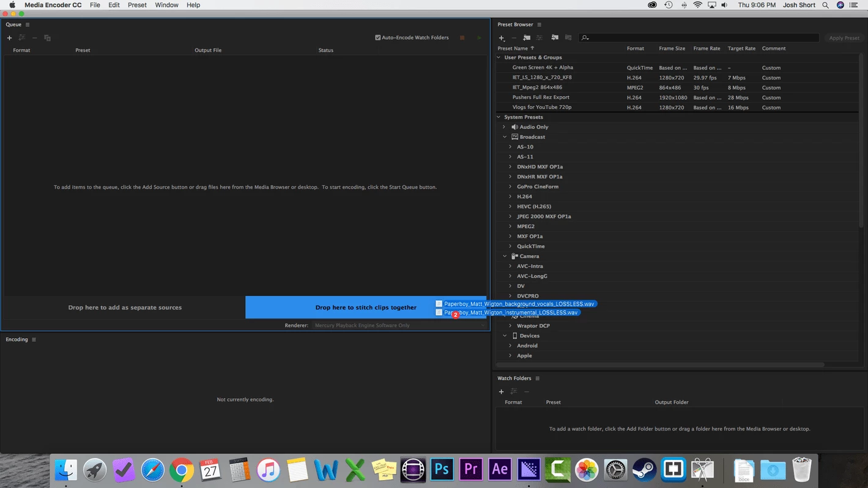Click the Apply Preset button
Screen dimensions: 868x488
pyautogui.click(x=844, y=38)
